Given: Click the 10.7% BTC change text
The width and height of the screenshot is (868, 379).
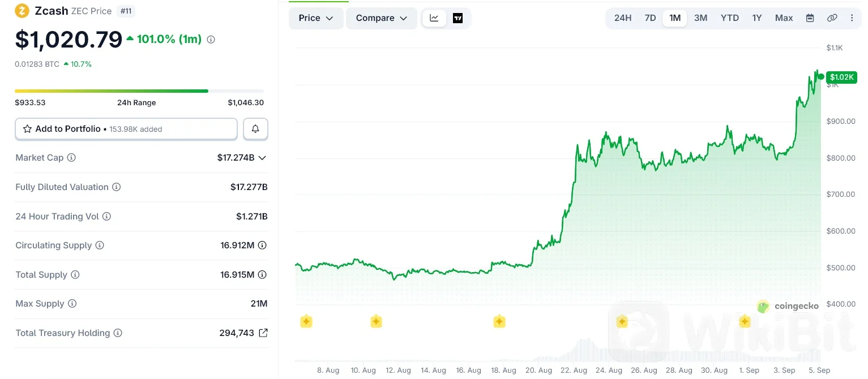Looking at the screenshot, I should [81, 64].
